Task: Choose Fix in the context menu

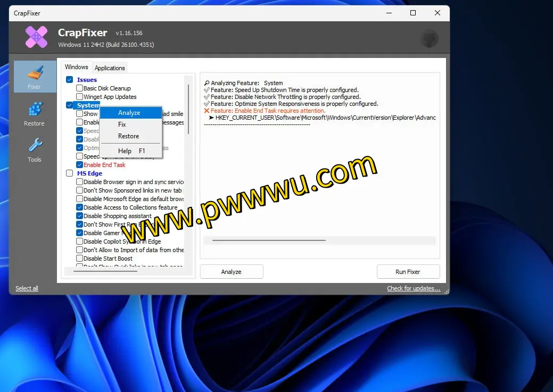Action: pos(121,124)
